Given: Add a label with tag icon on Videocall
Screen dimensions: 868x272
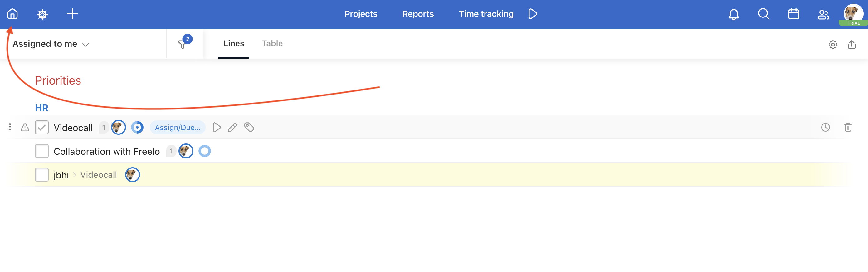Looking at the screenshot, I should tap(249, 127).
